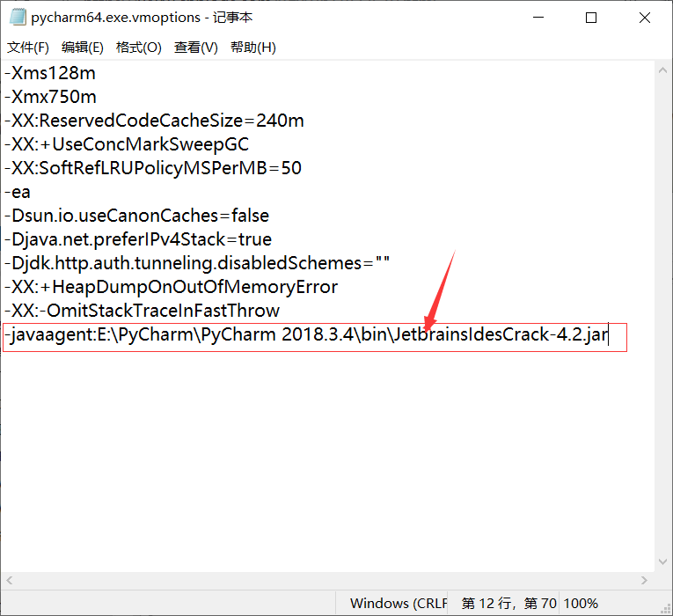Screen dimensions: 673x616
Task: Click the horizontal scrollbar left arrow
Action: pyautogui.click(x=10, y=581)
